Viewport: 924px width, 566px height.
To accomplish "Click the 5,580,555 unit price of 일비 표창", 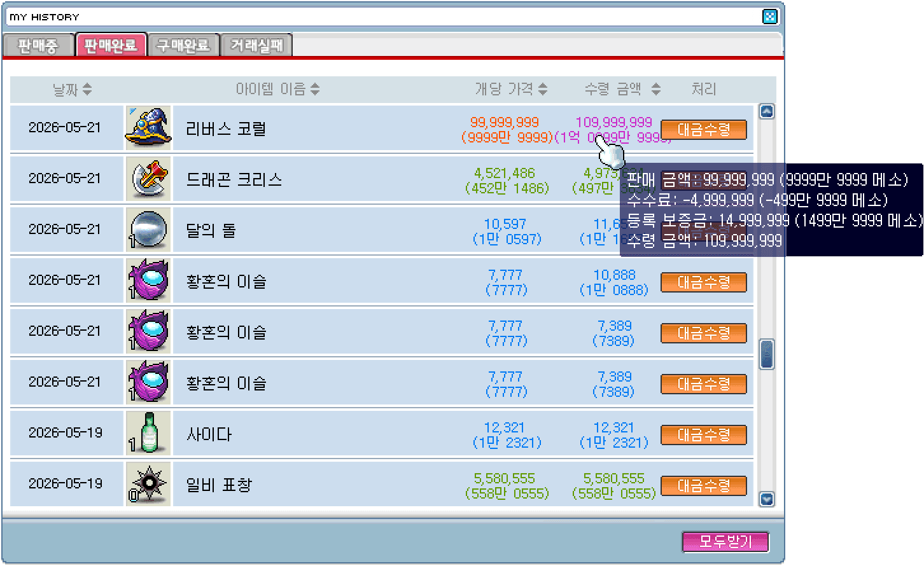I will pos(505,478).
